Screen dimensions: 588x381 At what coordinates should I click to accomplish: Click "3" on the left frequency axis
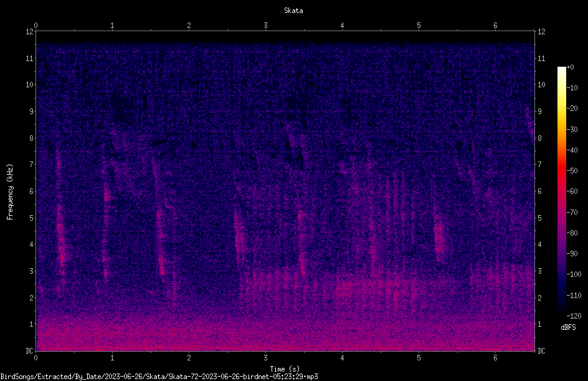(31, 271)
